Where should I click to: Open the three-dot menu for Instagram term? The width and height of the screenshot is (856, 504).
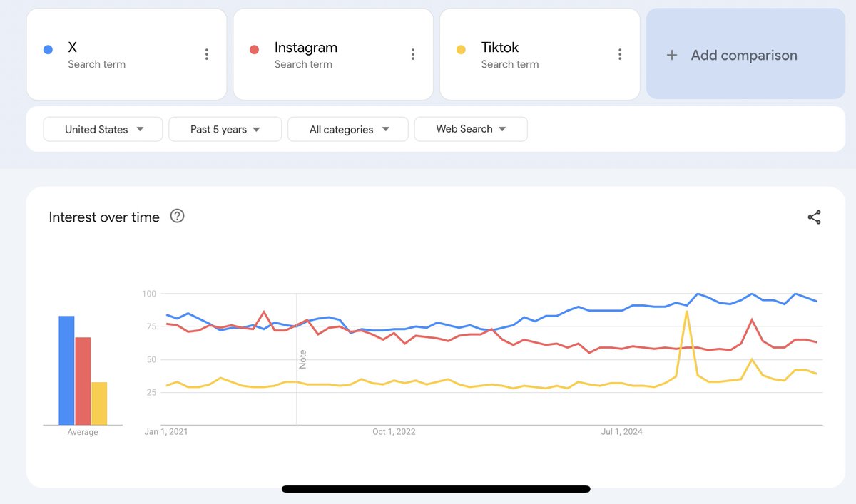[413, 54]
